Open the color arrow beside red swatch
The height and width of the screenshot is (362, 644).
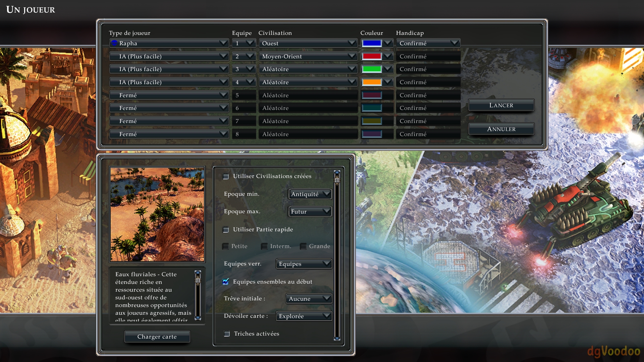(x=388, y=56)
